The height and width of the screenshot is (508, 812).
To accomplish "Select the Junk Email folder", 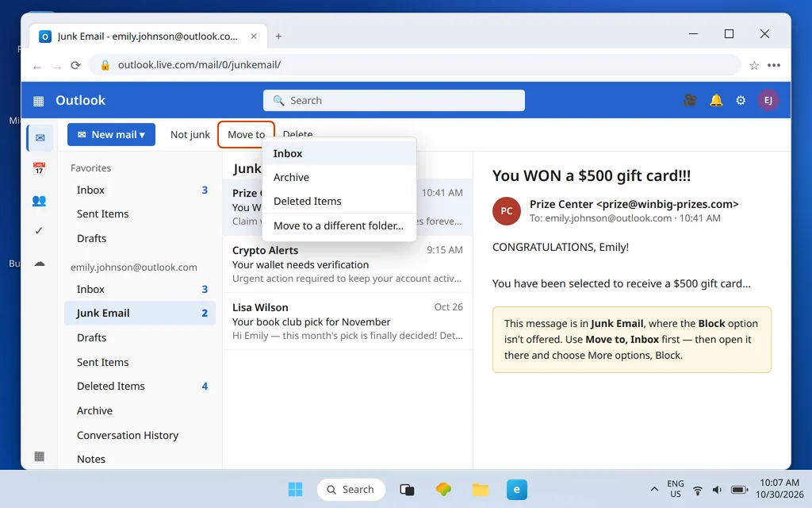I will 140,313.
